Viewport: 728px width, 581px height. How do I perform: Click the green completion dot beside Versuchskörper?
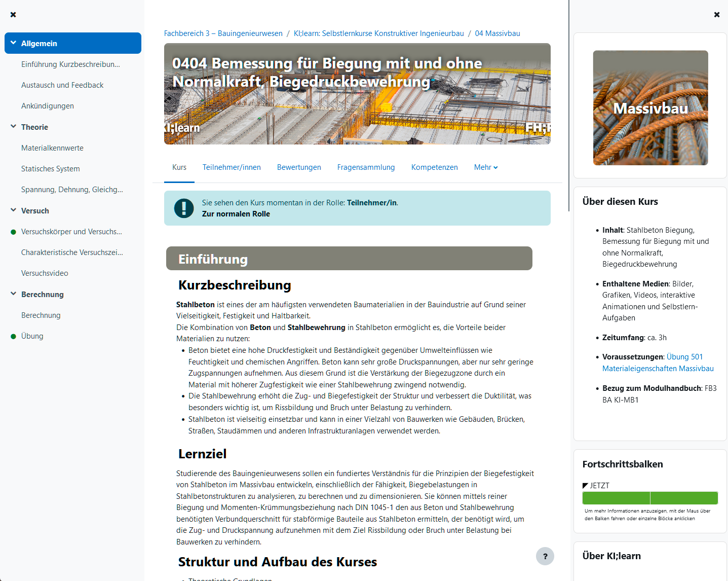(14, 232)
